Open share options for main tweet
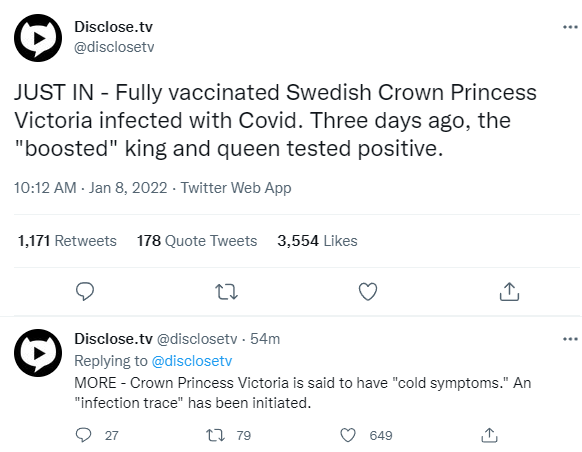 point(509,291)
